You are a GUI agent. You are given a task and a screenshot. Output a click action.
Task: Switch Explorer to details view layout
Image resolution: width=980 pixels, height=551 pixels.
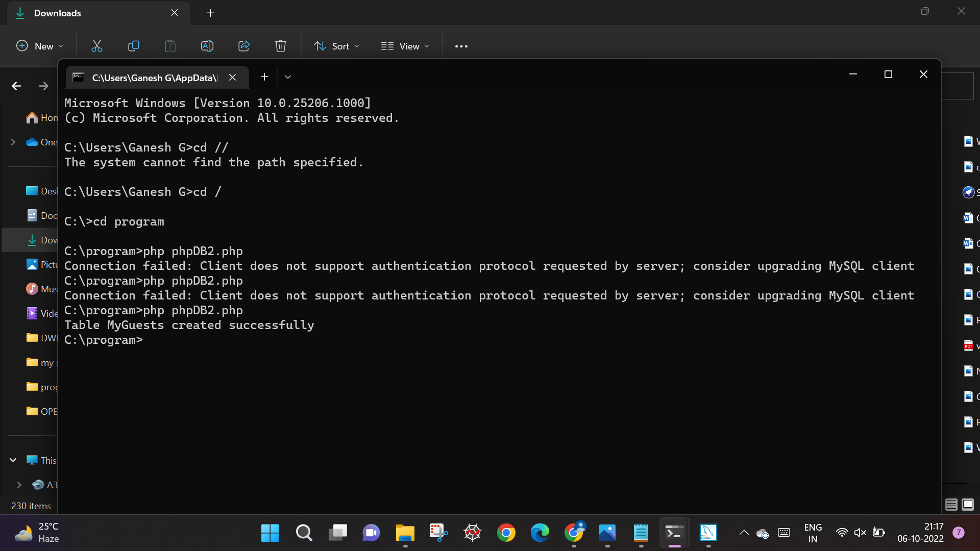pyautogui.click(x=950, y=505)
